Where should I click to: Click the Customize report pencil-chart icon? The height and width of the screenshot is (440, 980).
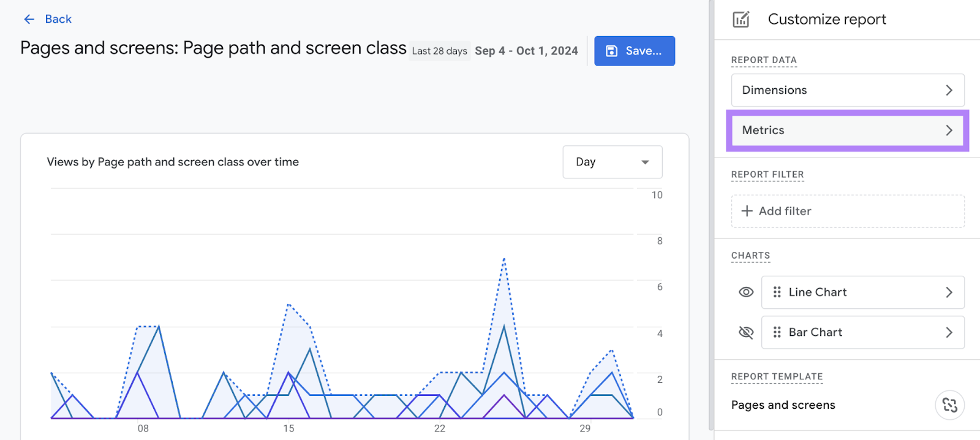[x=741, y=20]
